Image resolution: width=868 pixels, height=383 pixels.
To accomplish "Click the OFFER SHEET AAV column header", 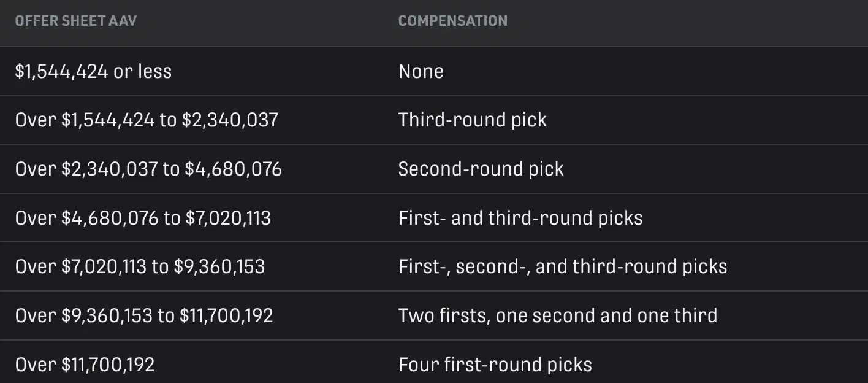I will (75, 21).
